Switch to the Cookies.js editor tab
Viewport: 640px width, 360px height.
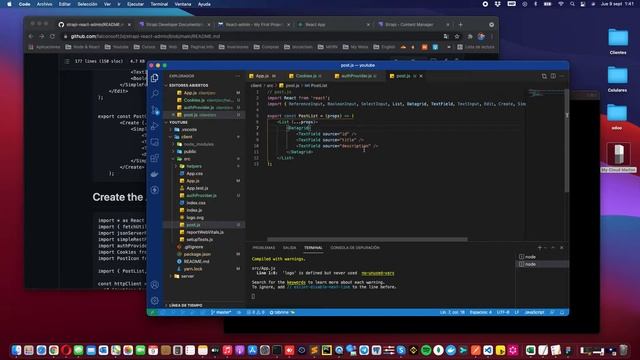click(x=306, y=76)
